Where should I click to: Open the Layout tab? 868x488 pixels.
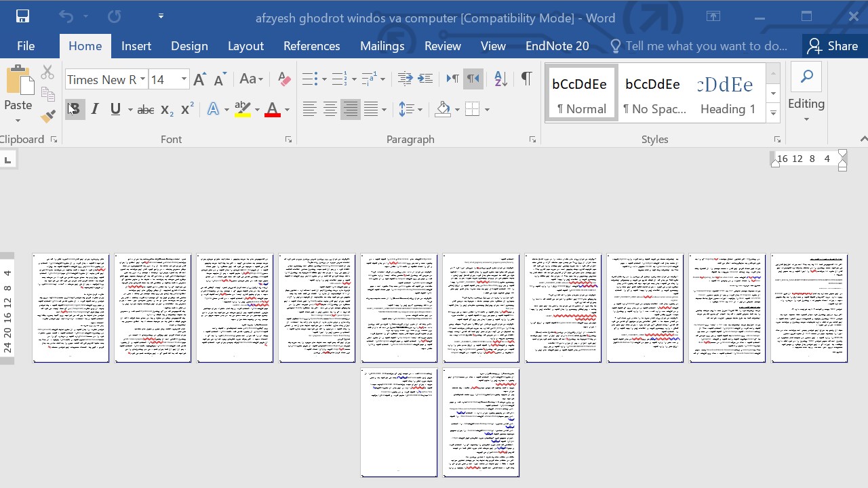245,46
